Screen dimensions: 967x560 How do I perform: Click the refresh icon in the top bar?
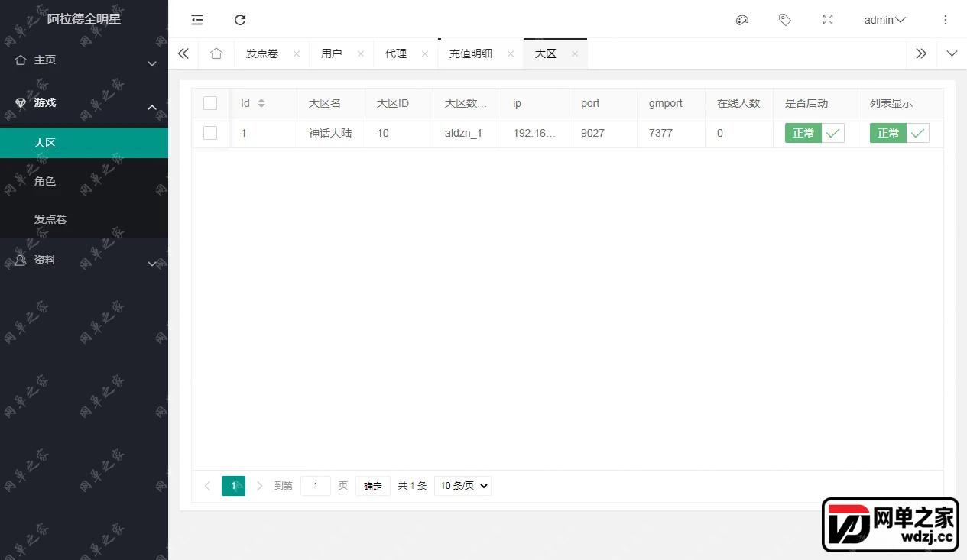point(240,20)
